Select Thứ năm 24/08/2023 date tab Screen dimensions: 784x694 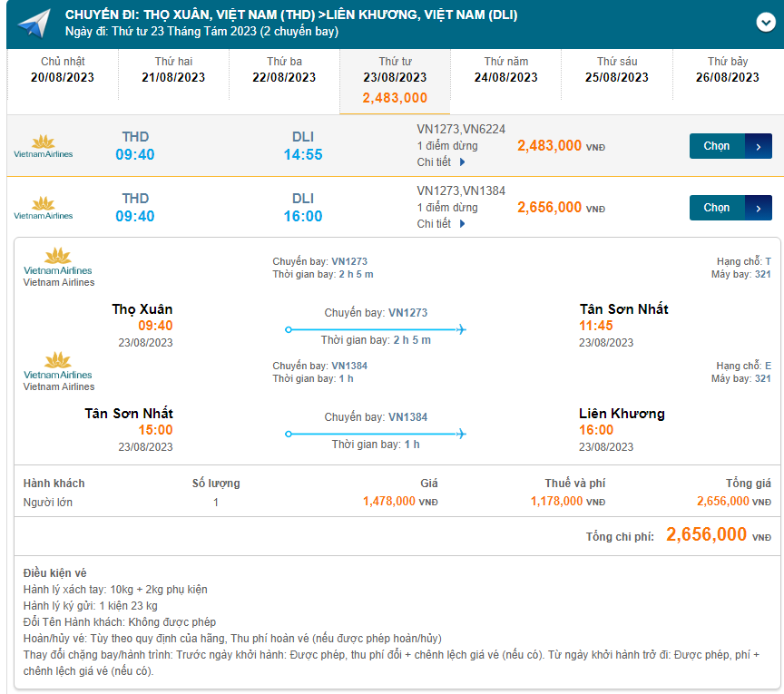505,70
